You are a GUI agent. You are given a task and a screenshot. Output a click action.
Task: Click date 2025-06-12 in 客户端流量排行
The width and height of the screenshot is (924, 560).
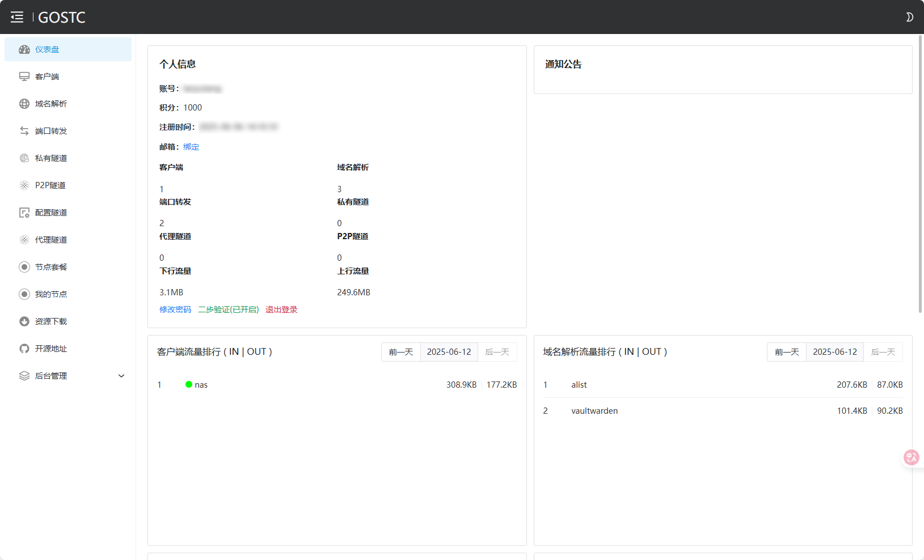449,352
